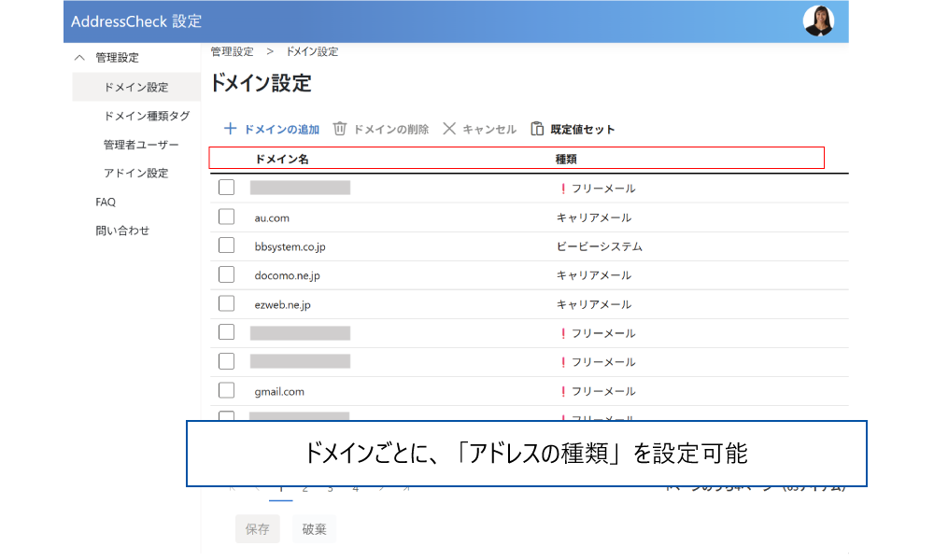Go to 管理者ユーザー settings
Screen dimensions: 934x560
pyautogui.click(x=140, y=145)
